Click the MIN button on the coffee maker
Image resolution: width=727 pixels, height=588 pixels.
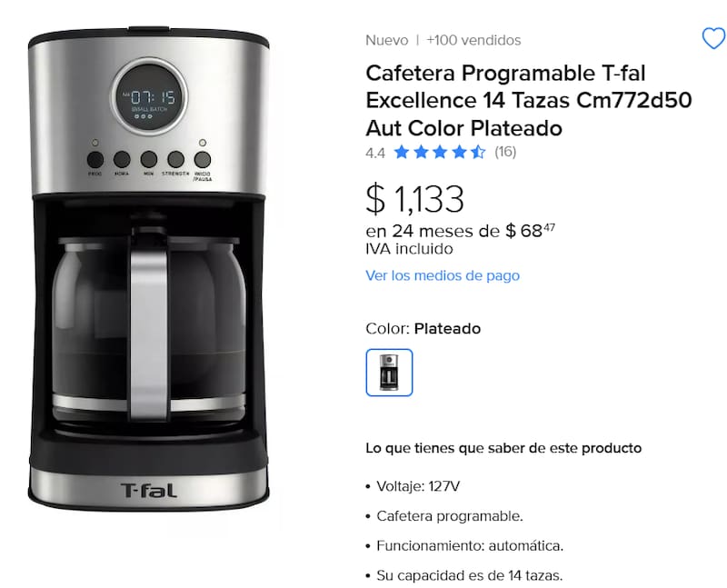(149, 160)
